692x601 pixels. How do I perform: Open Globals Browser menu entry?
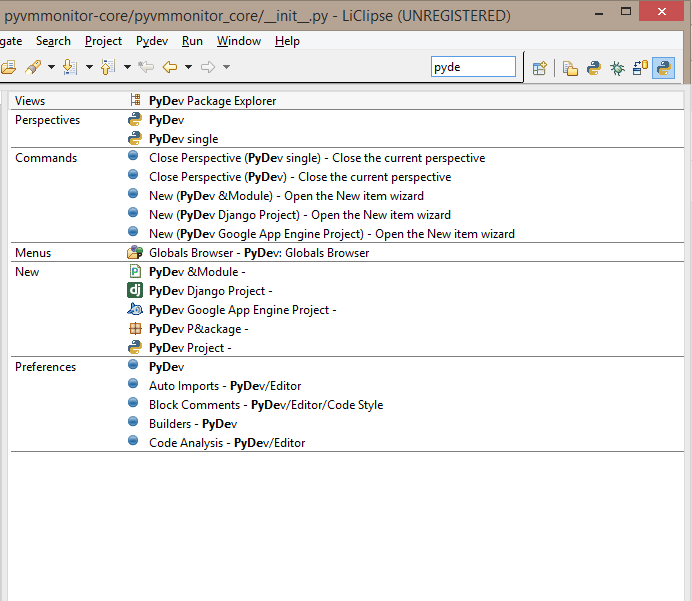[258, 253]
